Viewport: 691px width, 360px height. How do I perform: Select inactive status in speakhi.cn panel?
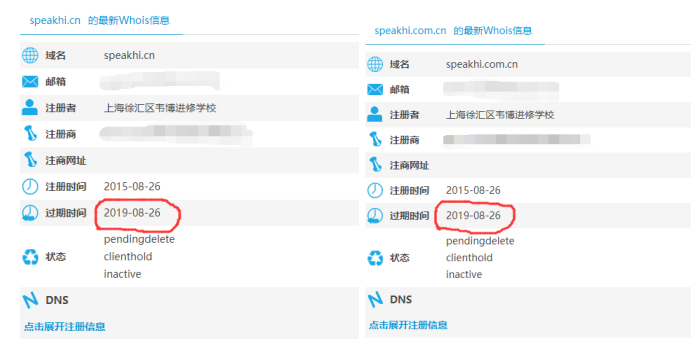pyautogui.click(x=123, y=274)
